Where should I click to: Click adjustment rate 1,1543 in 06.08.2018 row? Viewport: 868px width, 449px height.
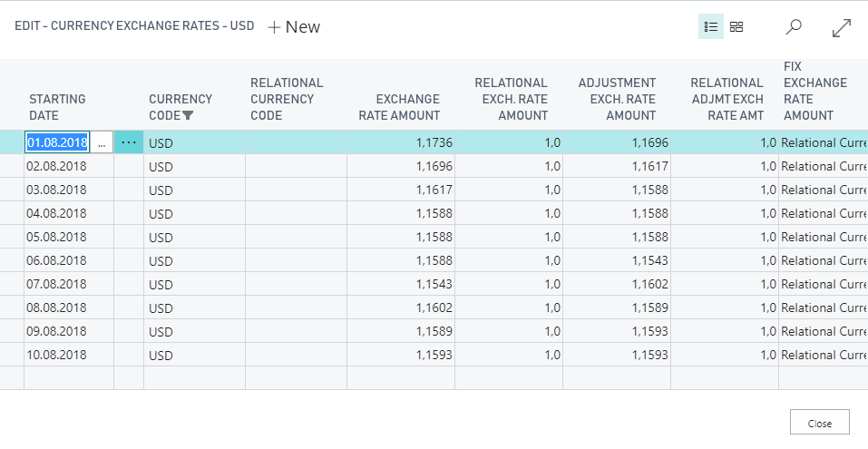click(617, 260)
